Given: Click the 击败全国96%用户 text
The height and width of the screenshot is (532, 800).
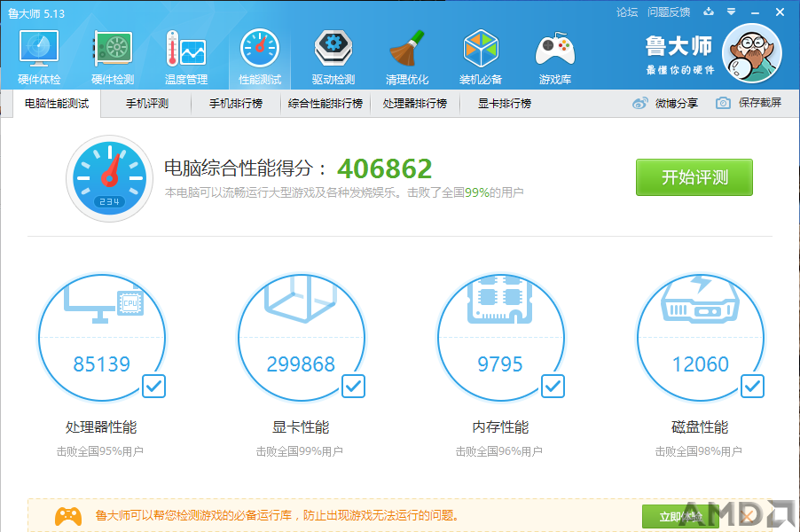Looking at the screenshot, I should [x=499, y=451].
